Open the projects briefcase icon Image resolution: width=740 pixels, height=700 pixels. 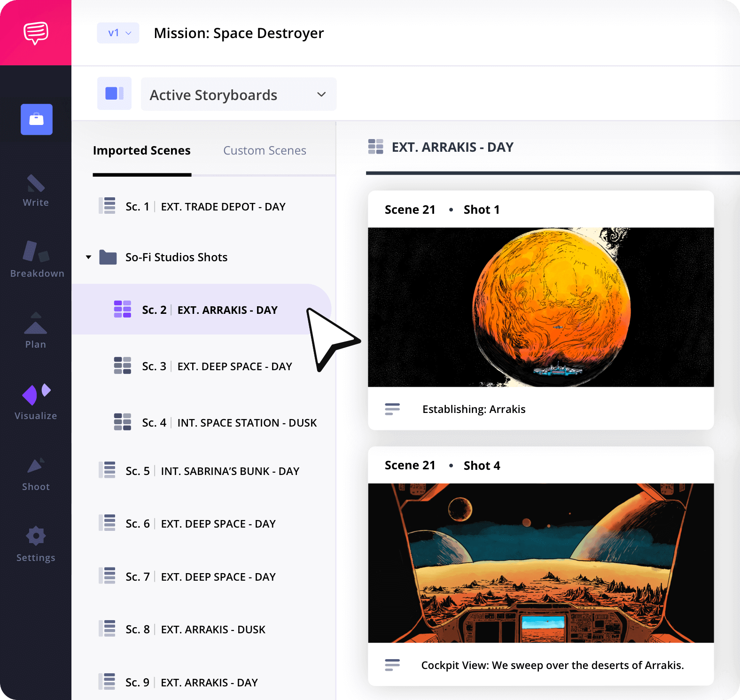(x=36, y=119)
